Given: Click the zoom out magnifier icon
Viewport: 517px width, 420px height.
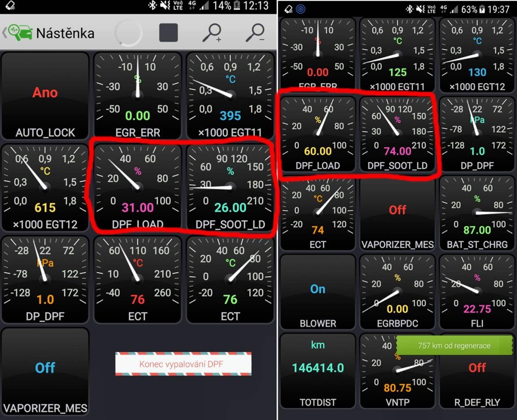Looking at the screenshot, I should coord(255,33).
